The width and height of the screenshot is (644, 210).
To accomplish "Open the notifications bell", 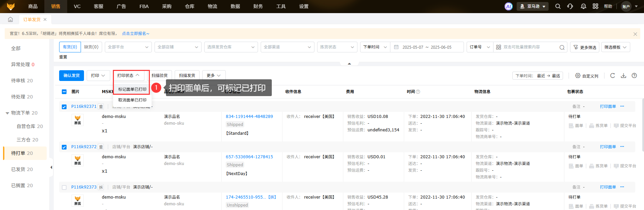I will pyautogui.click(x=584, y=6).
